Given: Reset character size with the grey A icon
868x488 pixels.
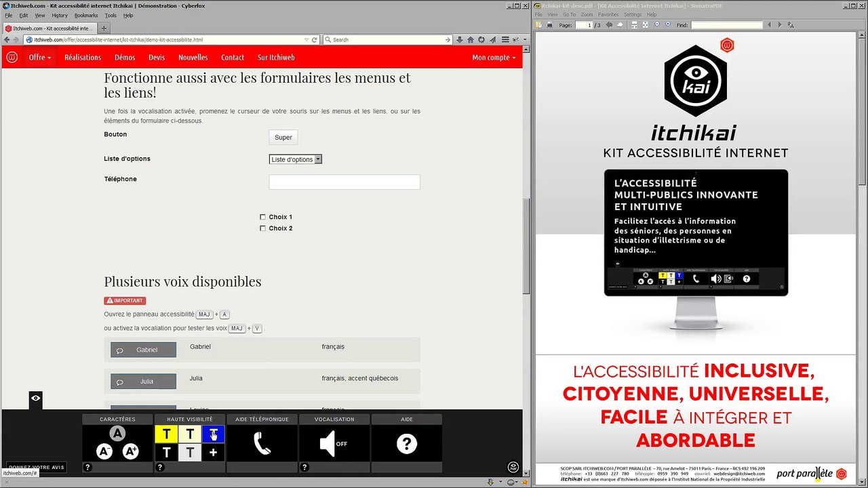Looking at the screenshot, I should pos(117,434).
